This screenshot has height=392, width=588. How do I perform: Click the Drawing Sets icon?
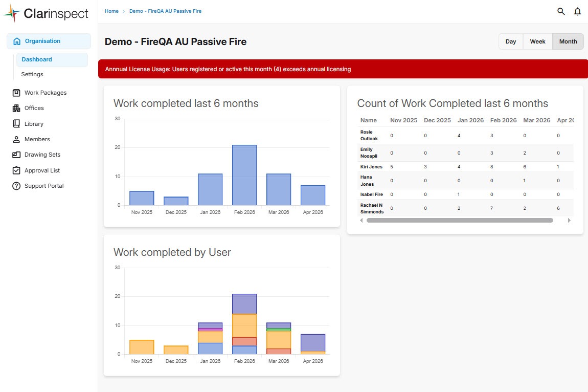point(16,155)
